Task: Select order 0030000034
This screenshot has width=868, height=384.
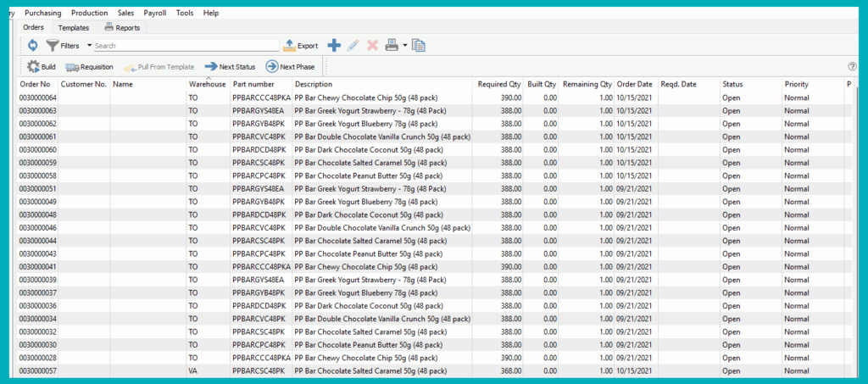Action: [x=434, y=319]
